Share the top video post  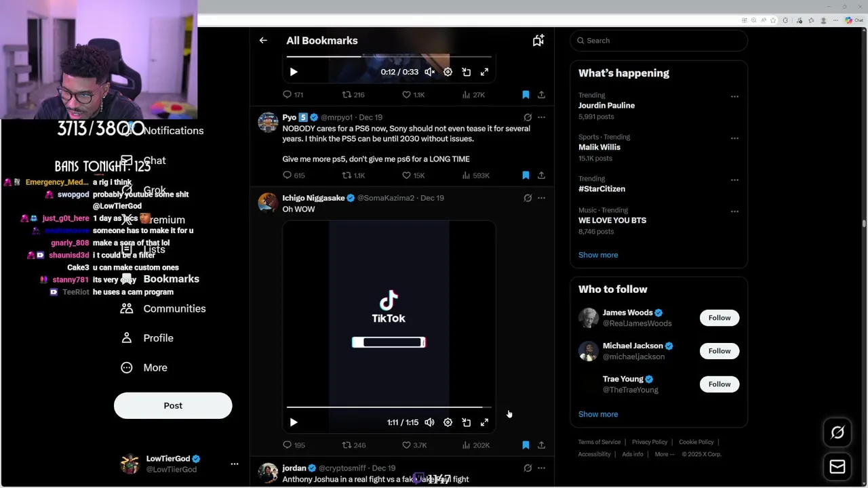coord(541,95)
